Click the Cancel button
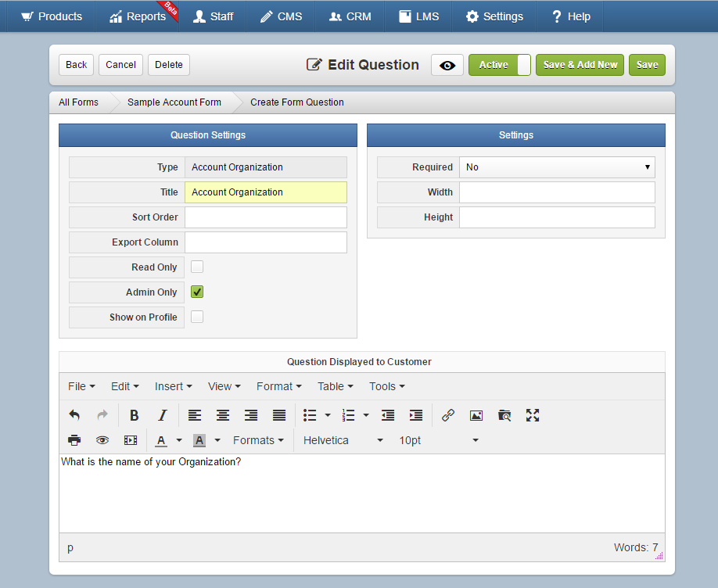 pyautogui.click(x=121, y=65)
